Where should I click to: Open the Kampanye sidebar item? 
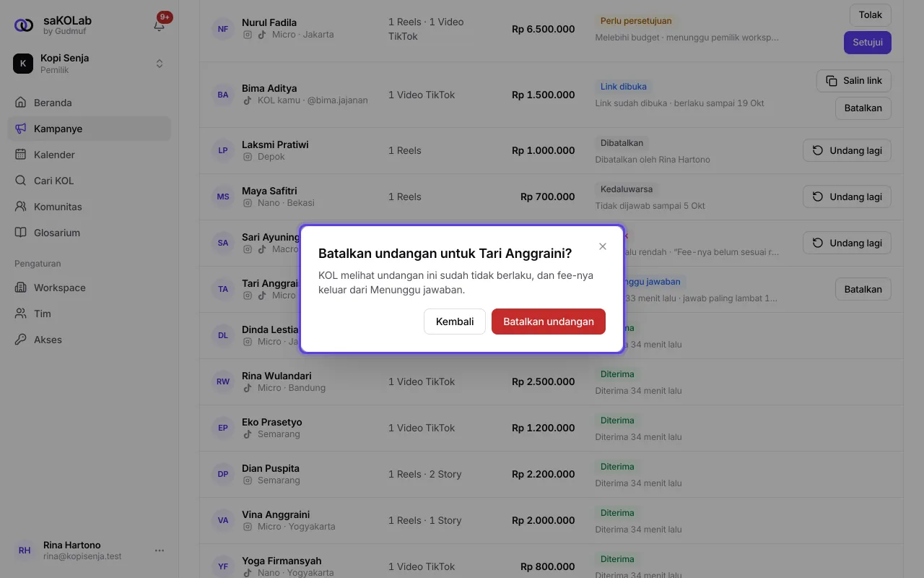pos(89,129)
